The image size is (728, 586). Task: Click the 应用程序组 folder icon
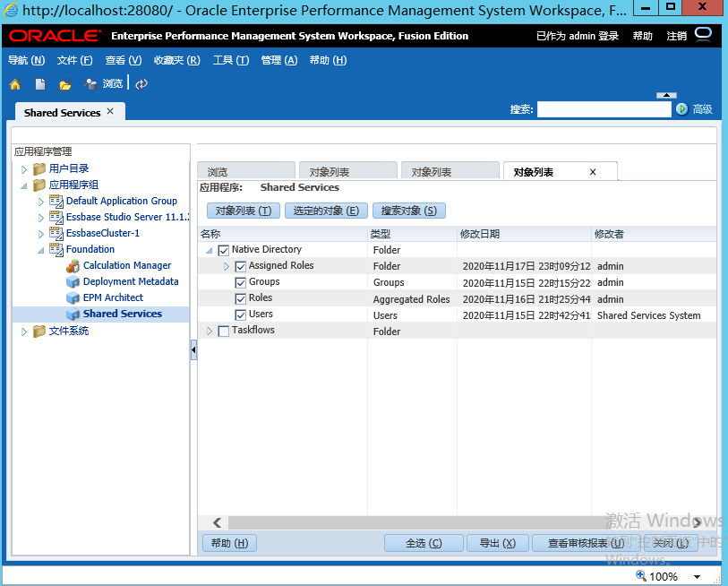point(39,185)
